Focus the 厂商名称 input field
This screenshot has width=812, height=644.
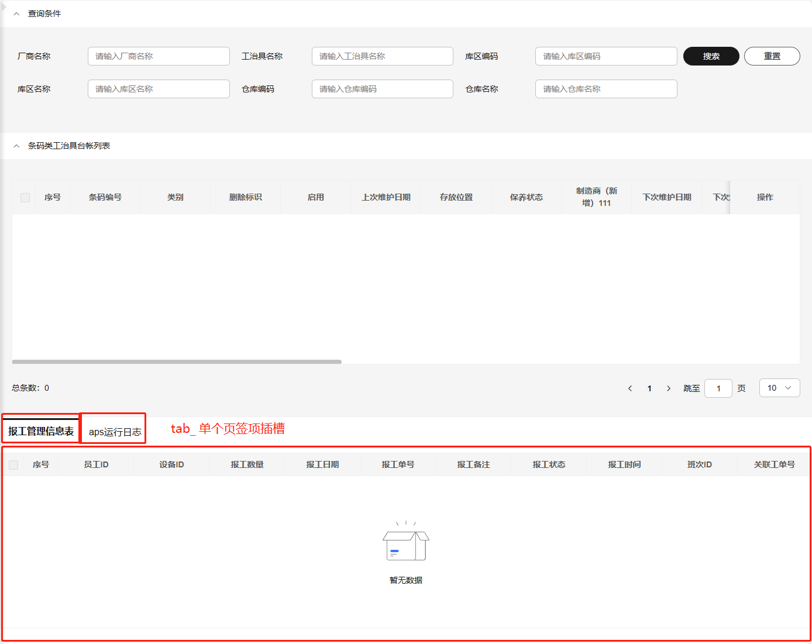[159, 56]
